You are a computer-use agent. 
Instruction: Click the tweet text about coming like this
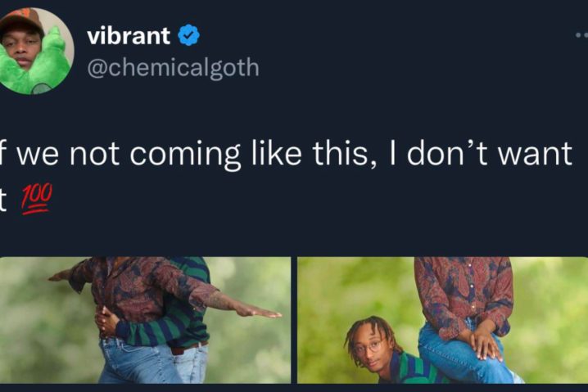(285, 176)
